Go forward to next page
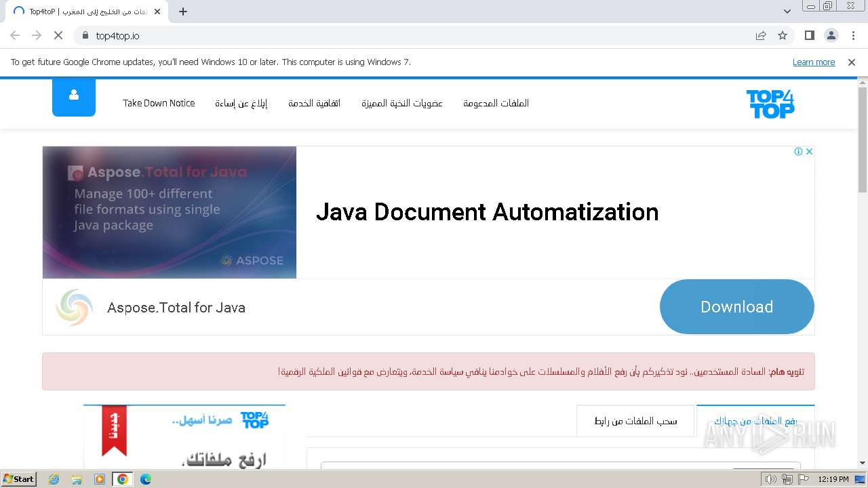Image resolution: width=868 pixels, height=488 pixels. click(37, 35)
